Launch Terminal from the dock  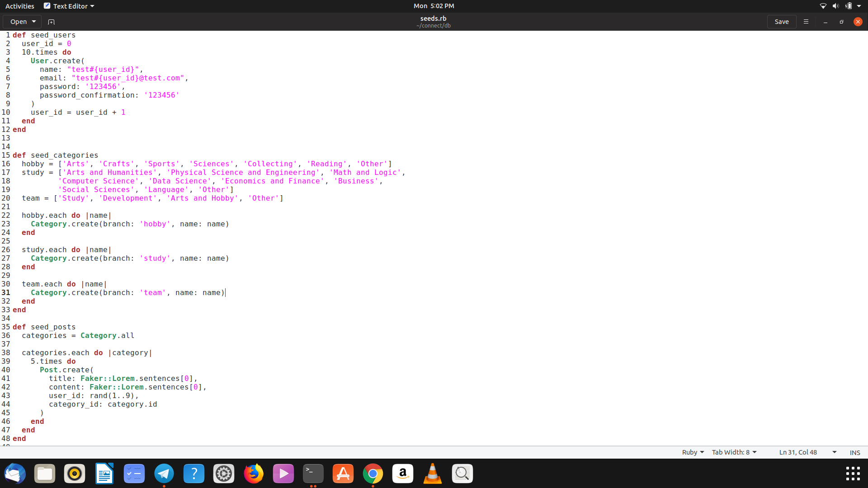pyautogui.click(x=313, y=474)
